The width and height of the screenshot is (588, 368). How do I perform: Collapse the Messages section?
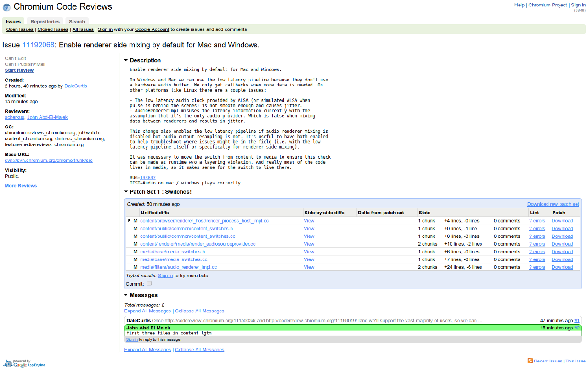[x=126, y=295]
